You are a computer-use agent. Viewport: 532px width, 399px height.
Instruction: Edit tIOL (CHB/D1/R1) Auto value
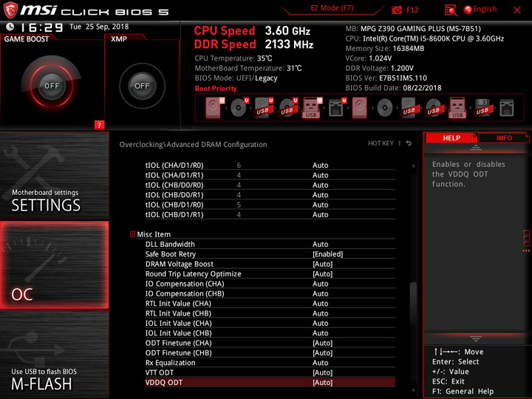(320, 214)
